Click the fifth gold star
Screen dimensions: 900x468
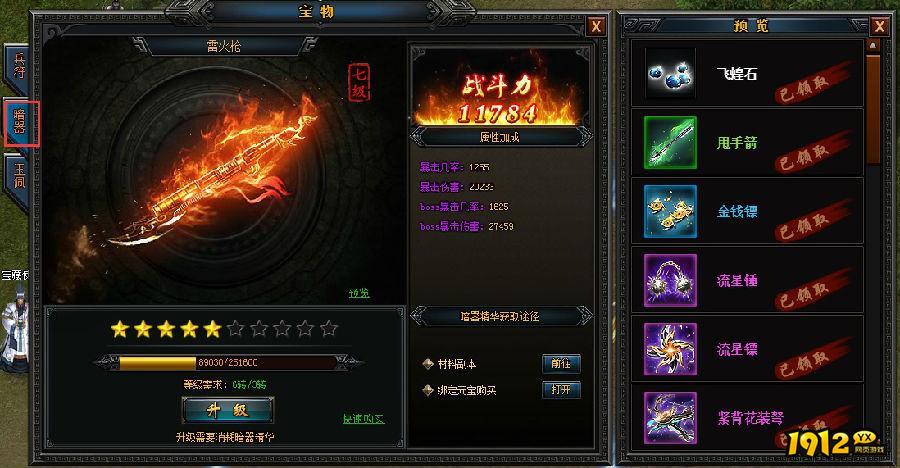[212, 329]
